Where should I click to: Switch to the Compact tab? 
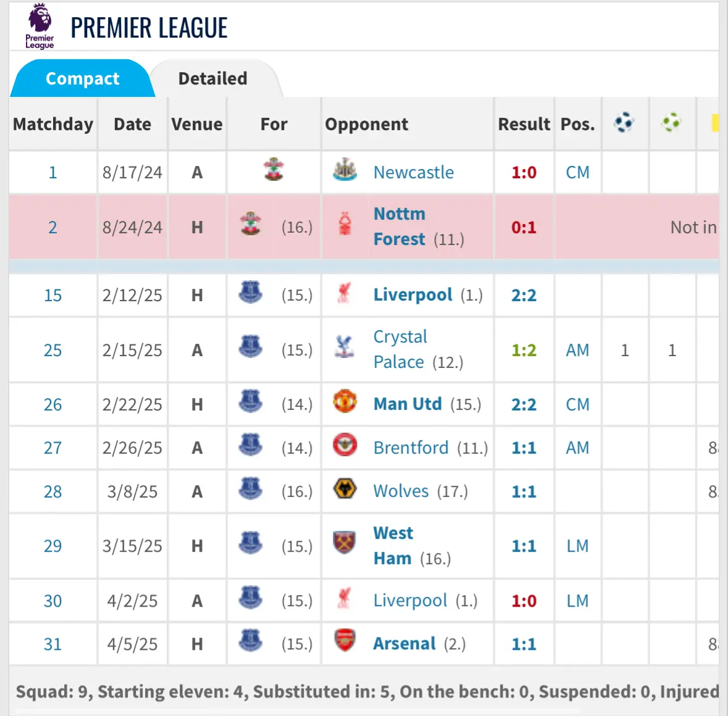pyautogui.click(x=82, y=79)
